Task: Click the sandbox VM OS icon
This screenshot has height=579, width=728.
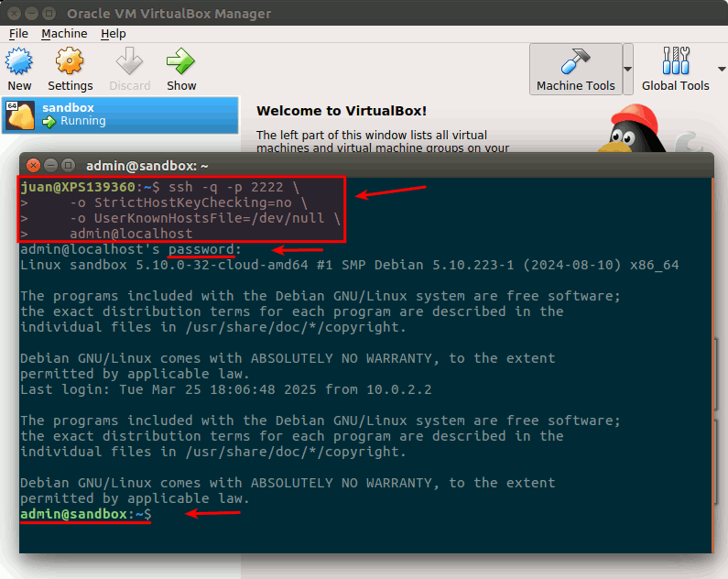Action: click(x=20, y=115)
